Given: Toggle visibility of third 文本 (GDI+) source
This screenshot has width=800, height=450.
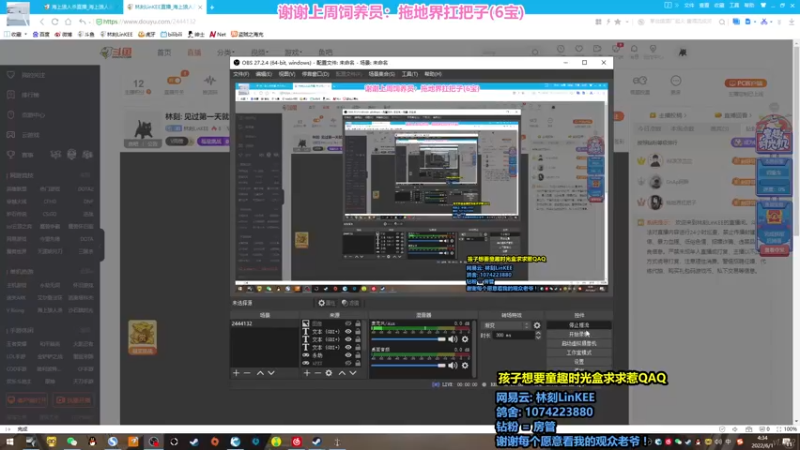Looking at the screenshot, I should coord(348,347).
